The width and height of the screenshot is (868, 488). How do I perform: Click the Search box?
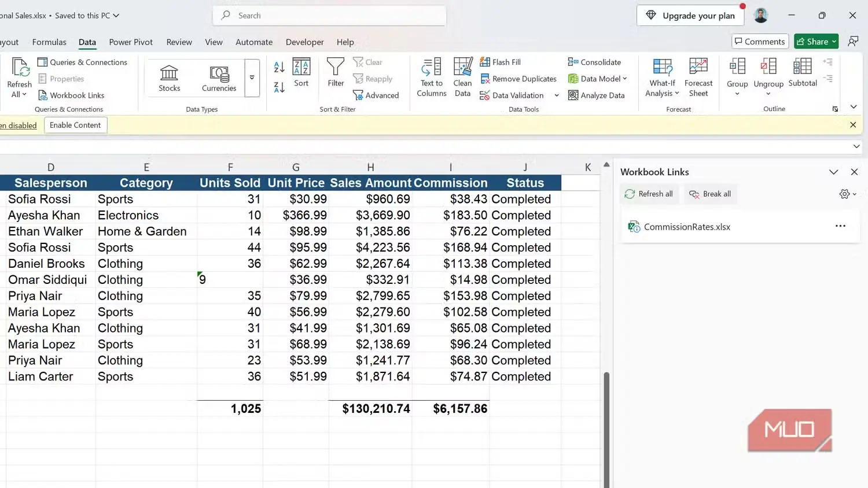(x=329, y=16)
